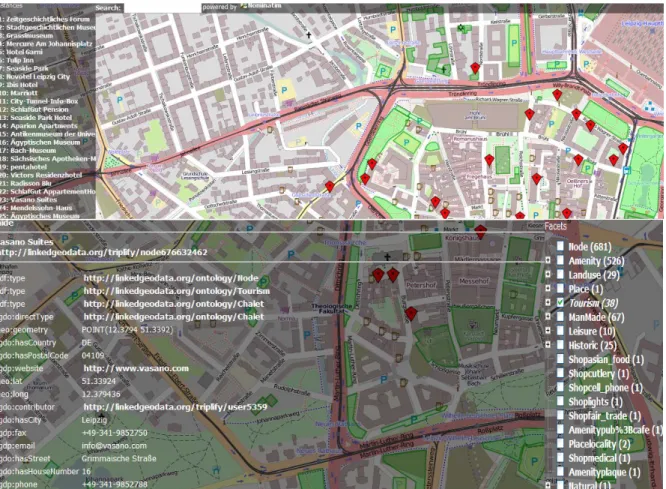Open the ontology/Node type link
The height and width of the screenshot is (489, 666).
coord(171,278)
